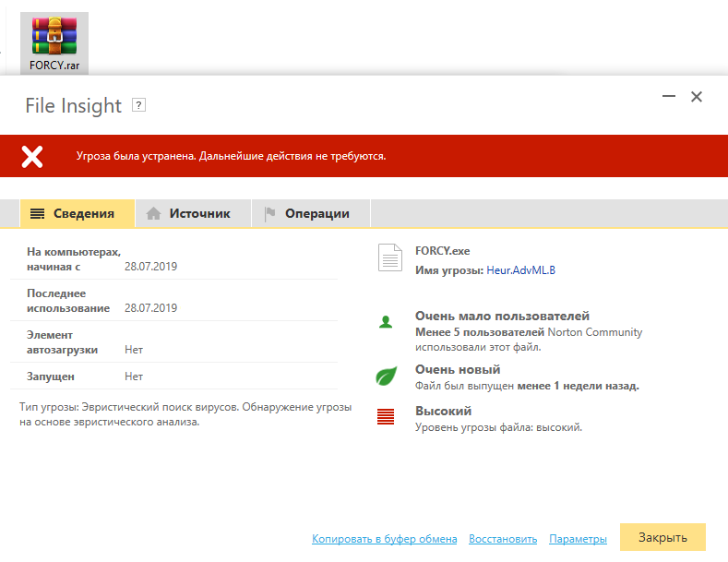728x562 pixels.
Task: Click 'Нет' value for Элемент автозагрузки
Action: click(134, 350)
